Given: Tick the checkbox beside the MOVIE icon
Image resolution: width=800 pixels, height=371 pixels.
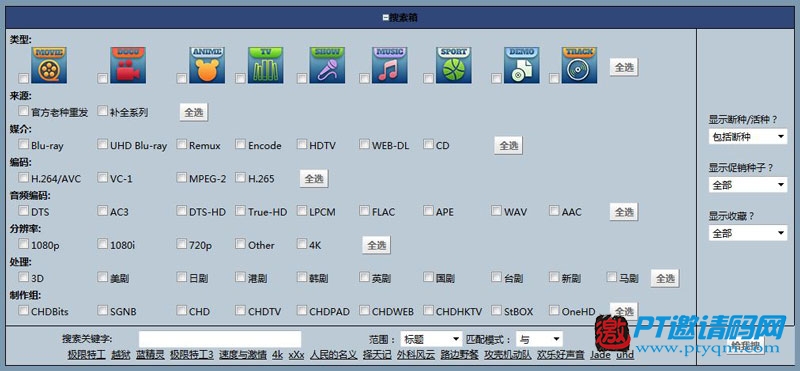Looking at the screenshot, I should click(23, 79).
